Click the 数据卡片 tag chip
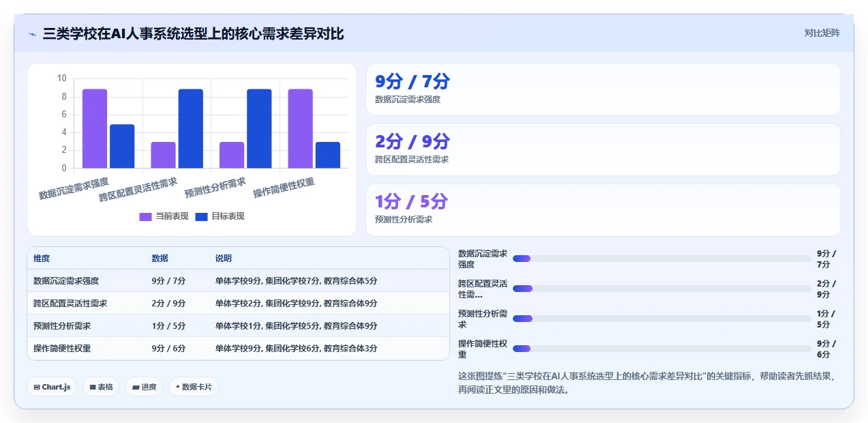This screenshot has width=868, height=423. [194, 387]
